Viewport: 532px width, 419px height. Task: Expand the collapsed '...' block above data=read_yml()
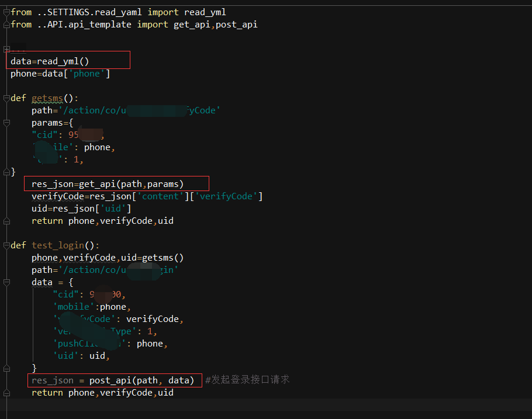[x=6, y=50]
